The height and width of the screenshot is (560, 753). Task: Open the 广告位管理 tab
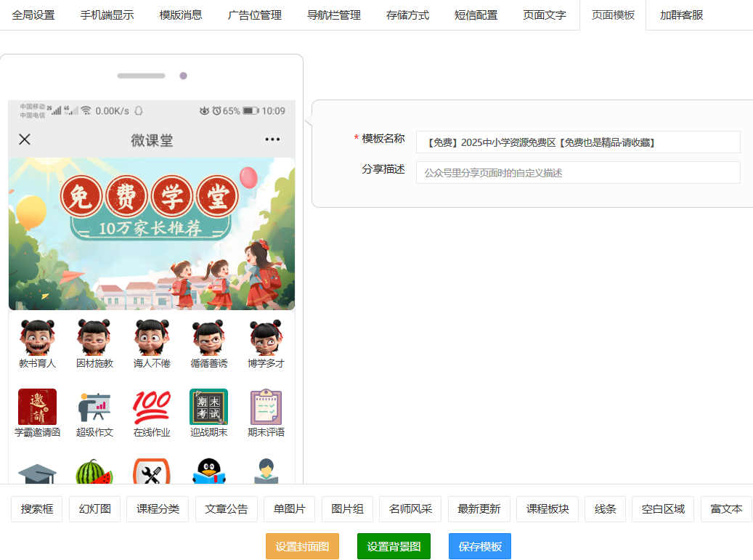[x=254, y=15]
